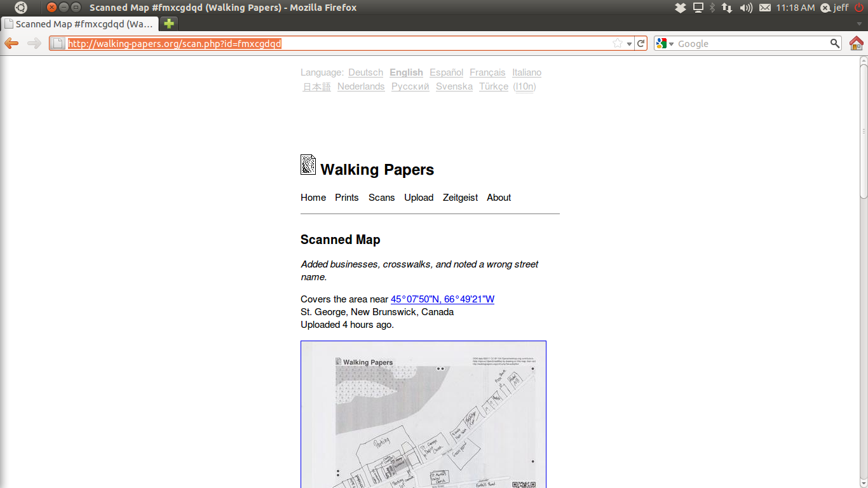The image size is (868, 488).
Task: Select the Scanned Map browser tab
Action: (x=79, y=24)
